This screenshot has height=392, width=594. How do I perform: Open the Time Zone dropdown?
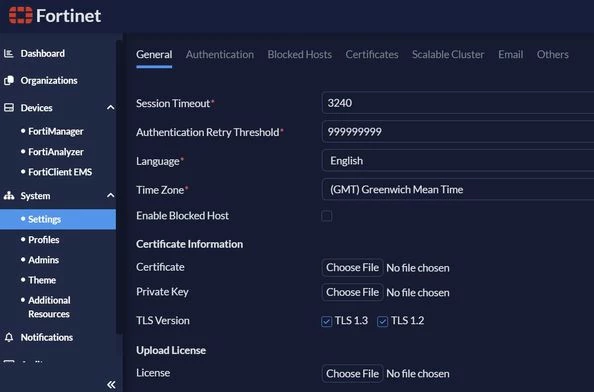coord(458,189)
